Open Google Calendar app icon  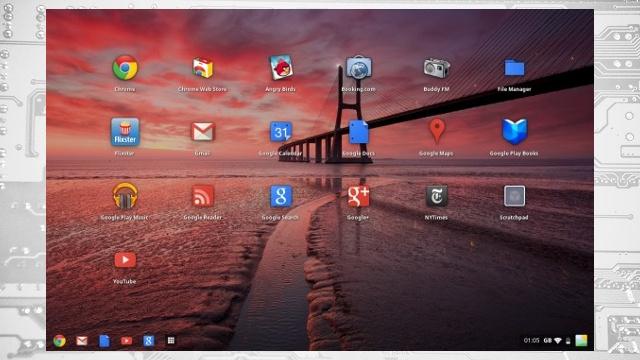[x=281, y=132]
